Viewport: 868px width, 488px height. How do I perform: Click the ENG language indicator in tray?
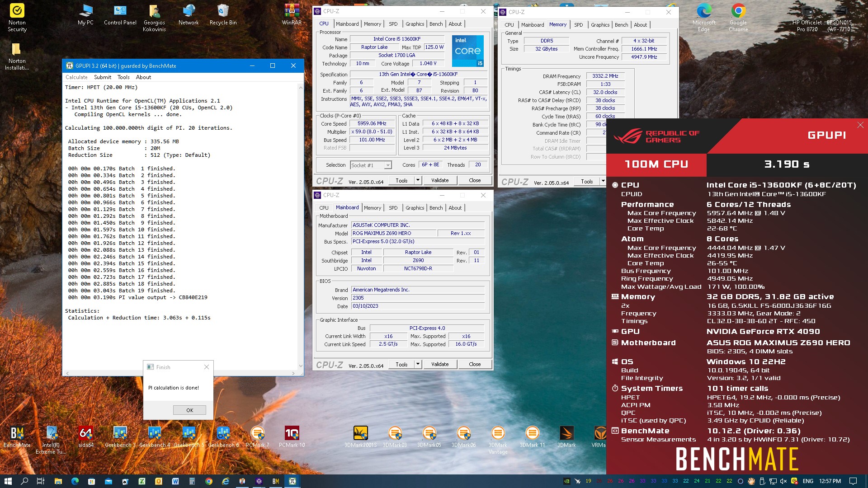coord(808,481)
